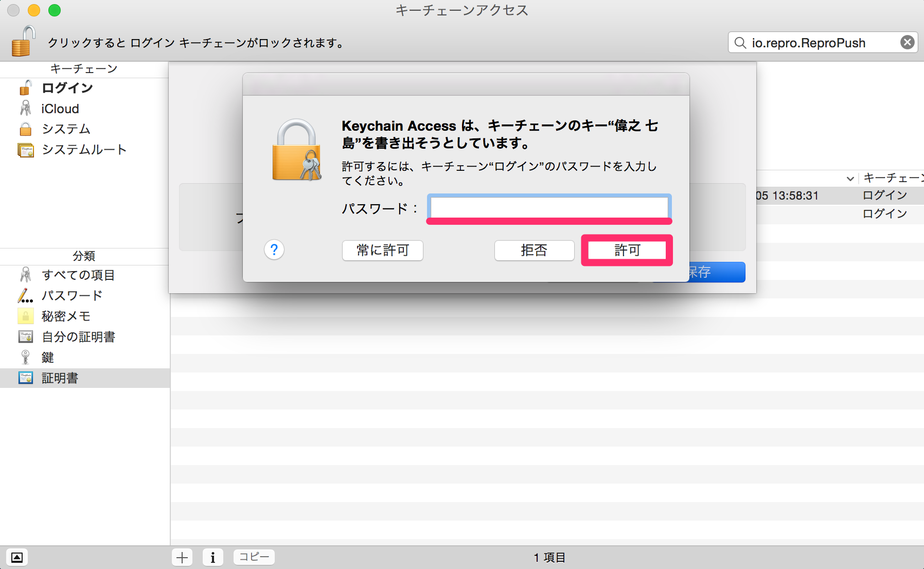This screenshot has width=924, height=569.
Task: Click the iCloud keys icon
Action: [25, 108]
